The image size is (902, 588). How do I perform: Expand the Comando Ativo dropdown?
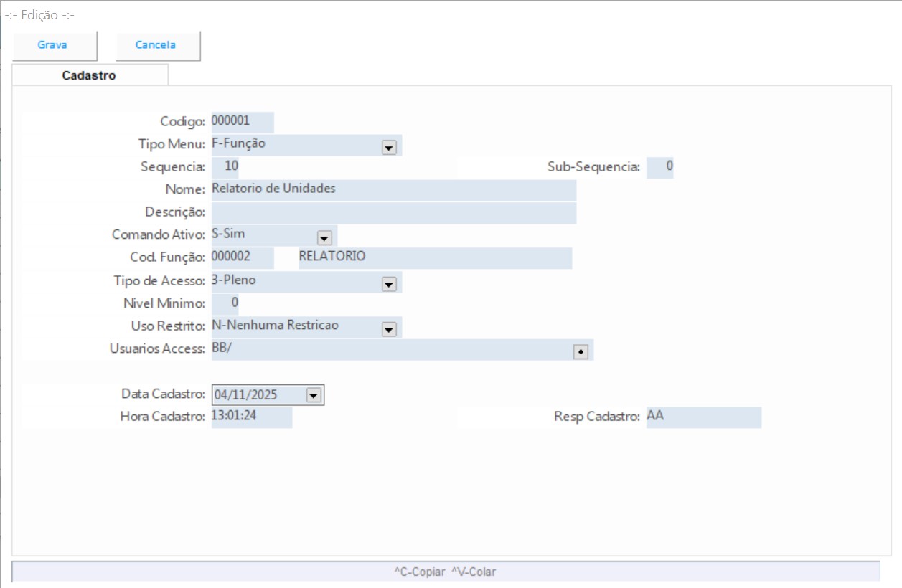click(x=324, y=237)
